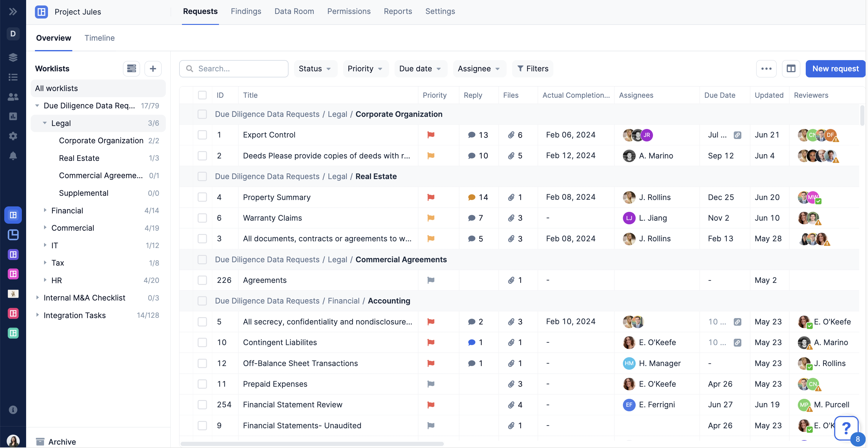The width and height of the screenshot is (868, 448).
Task: Expand the Financial worklist tree node
Action: [45, 211]
